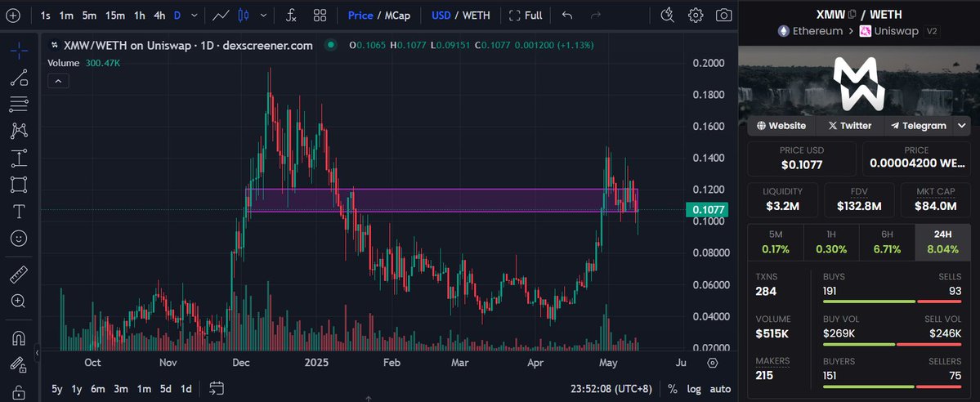Toggle percentage scale
This screenshot has height=402, width=980.
coord(673,389)
